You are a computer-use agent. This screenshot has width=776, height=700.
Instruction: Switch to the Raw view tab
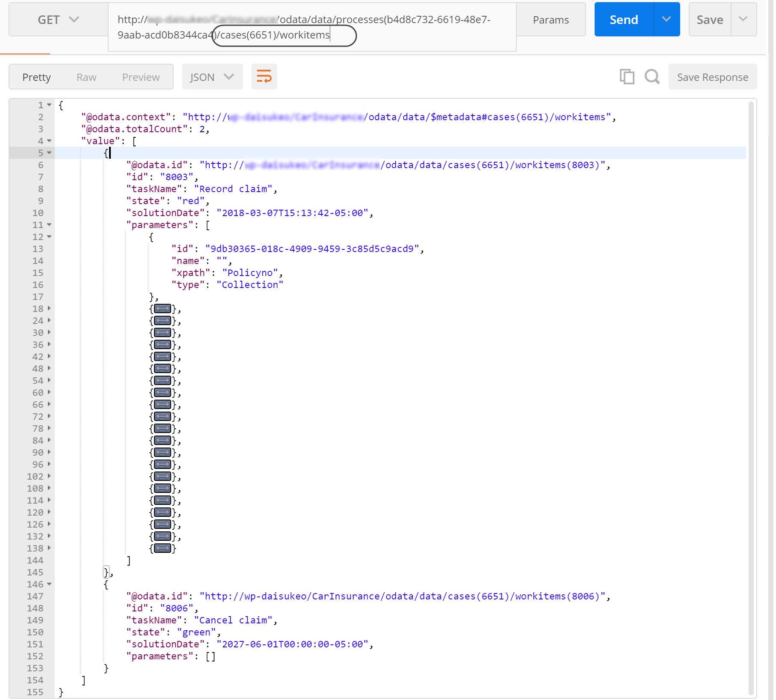point(86,77)
